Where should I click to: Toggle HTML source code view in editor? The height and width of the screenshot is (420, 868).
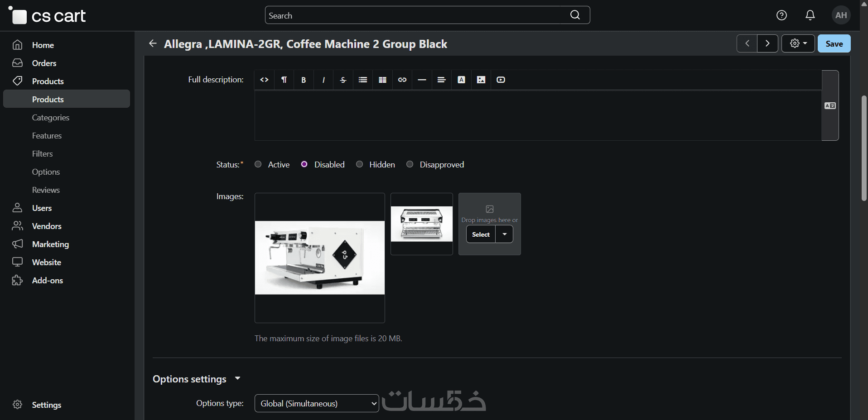[265, 80]
